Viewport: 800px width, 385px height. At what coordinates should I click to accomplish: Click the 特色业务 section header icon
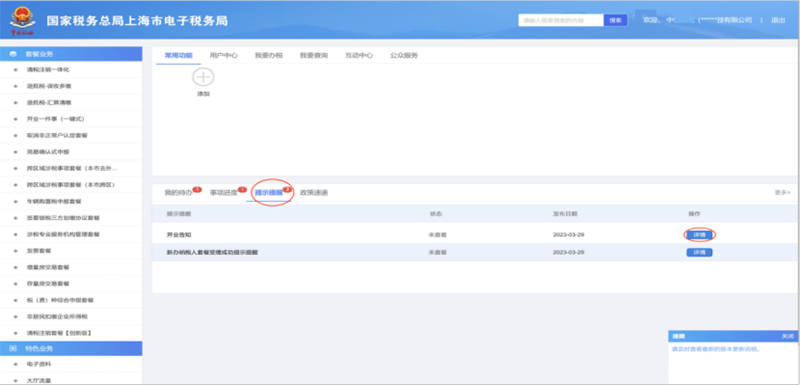click(13, 349)
